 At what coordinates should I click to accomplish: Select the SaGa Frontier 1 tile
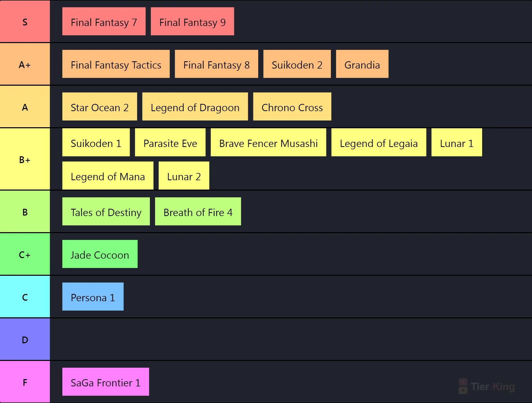coord(106,382)
